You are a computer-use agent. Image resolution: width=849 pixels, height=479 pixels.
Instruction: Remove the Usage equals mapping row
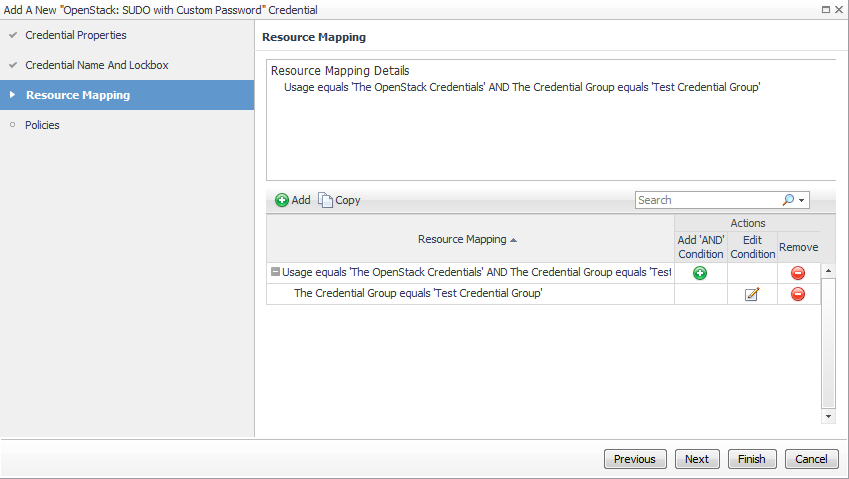click(798, 273)
